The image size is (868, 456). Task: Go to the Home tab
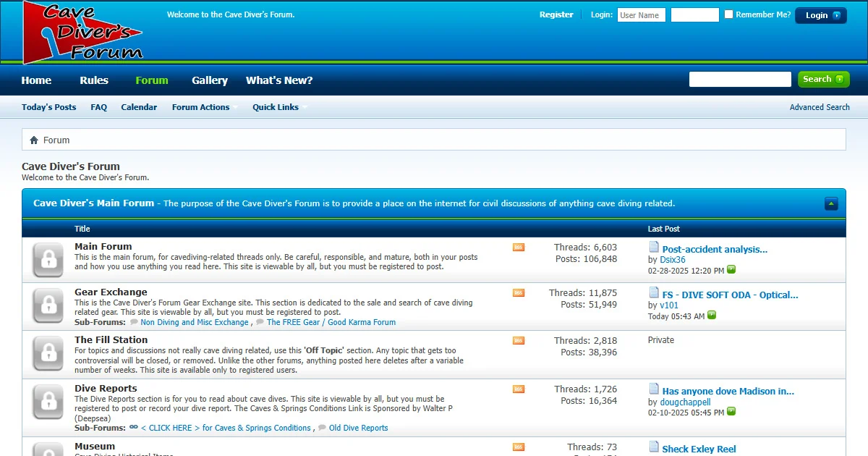(36, 80)
